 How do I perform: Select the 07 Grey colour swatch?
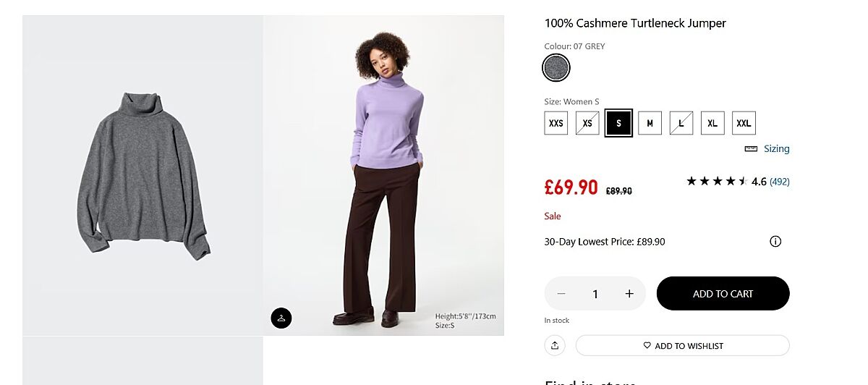pos(556,68)
